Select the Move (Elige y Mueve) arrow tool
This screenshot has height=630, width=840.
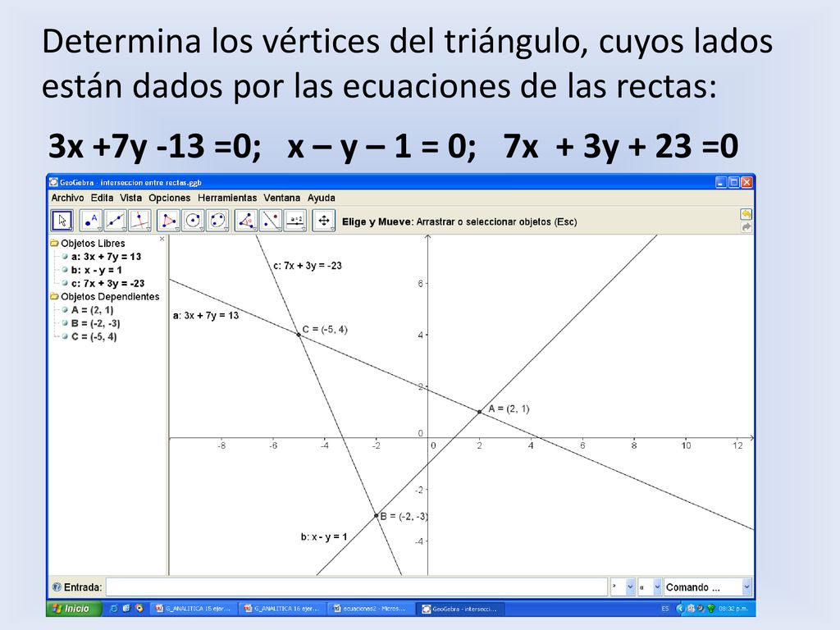62,221
